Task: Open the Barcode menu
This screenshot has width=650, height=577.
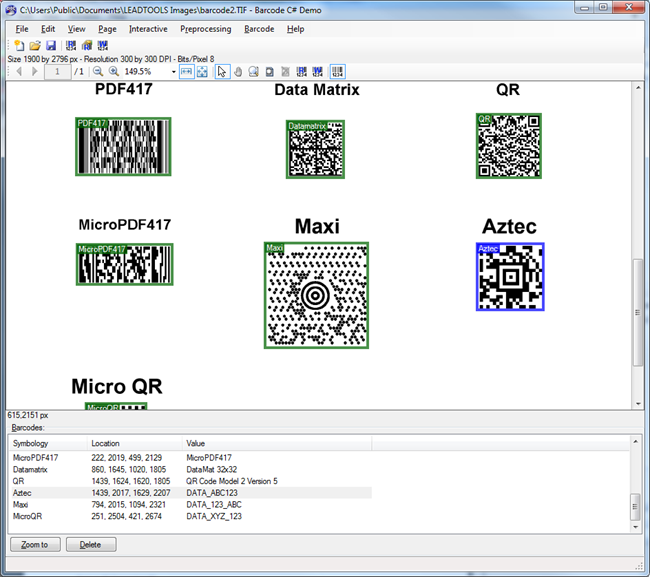Action: 259,29
